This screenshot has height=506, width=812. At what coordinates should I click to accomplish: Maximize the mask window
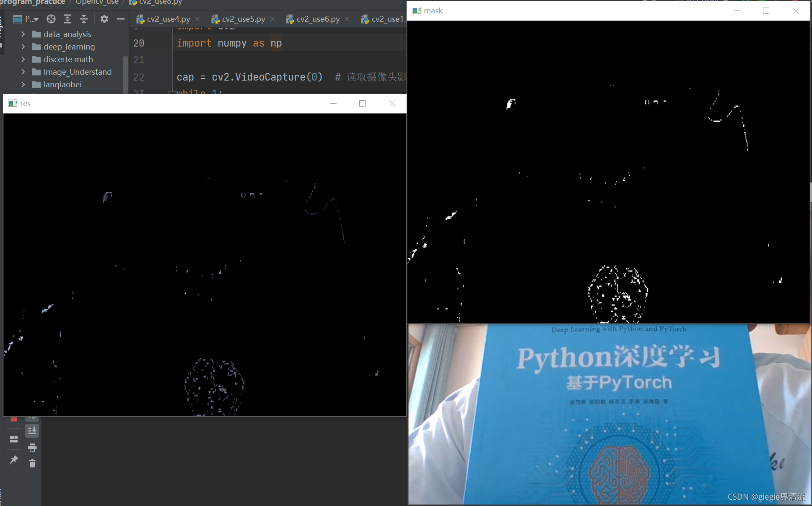click(766, 10)
